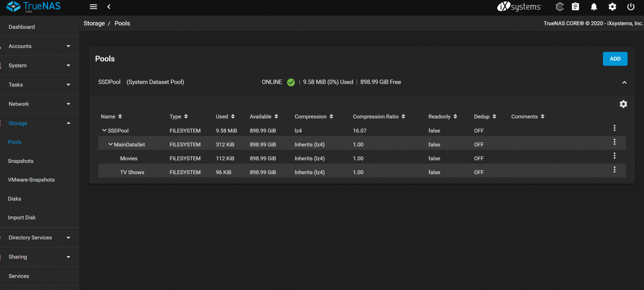This screenshot has width=644, height=290.
Task: Collapse the MainDataSet tree row chevron
Action: pyautogui.click(x=110, y=144)
